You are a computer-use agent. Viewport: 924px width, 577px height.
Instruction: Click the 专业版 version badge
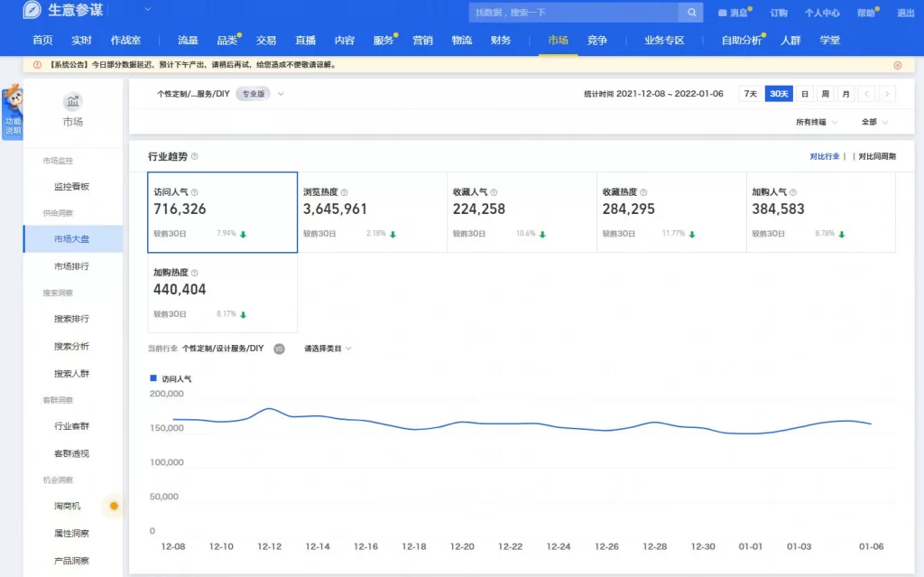tap(254, 94)
